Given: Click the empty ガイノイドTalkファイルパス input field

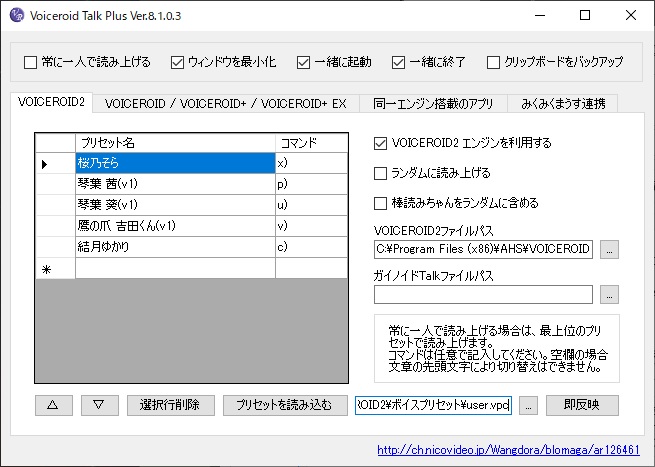Looking at the screenshot, I should pyautogui.click(x=483, y=294).
